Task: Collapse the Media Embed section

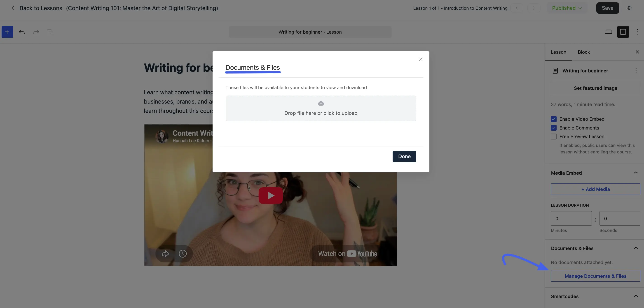Action: coord(636,173)
